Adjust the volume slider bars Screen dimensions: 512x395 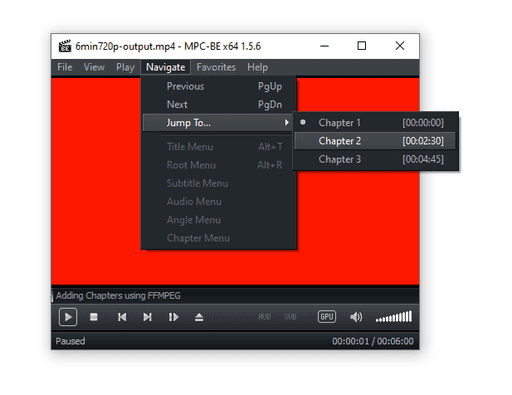pyautogui.click(x=394, y=316)
